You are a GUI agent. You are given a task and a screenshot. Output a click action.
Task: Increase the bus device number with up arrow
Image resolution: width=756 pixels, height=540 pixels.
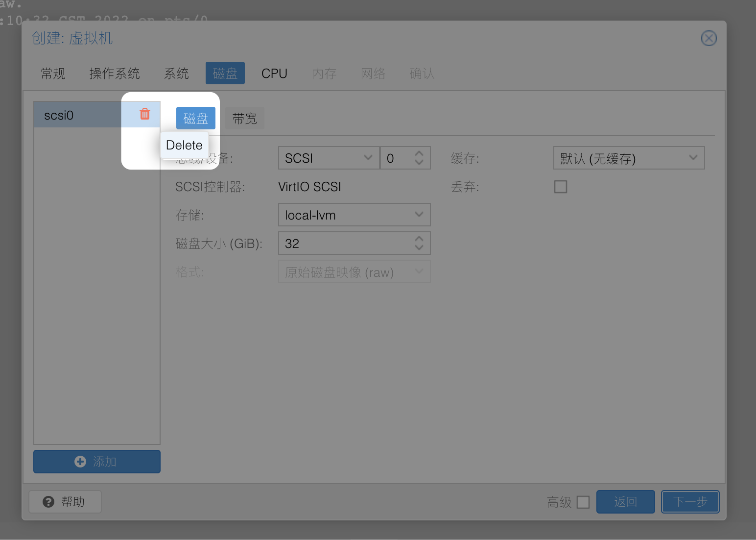(419, 154)
